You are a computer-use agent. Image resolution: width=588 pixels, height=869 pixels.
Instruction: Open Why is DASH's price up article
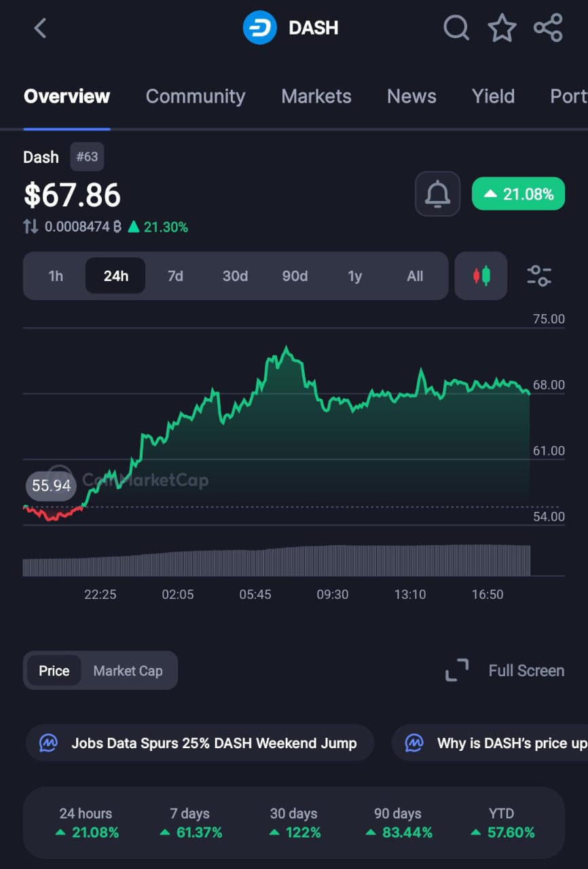(x=490, y=743)
